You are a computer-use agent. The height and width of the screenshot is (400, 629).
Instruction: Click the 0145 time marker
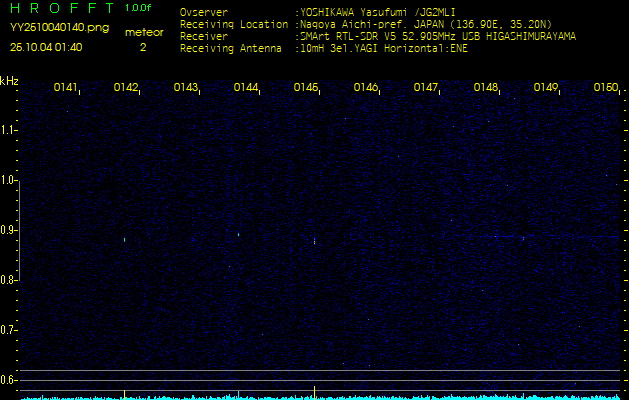[x=305, y=87]
